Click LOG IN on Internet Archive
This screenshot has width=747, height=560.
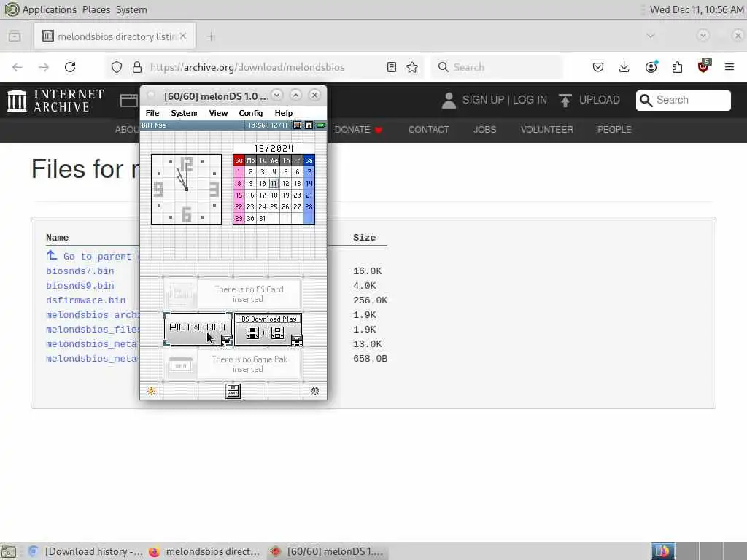[530, 99]
